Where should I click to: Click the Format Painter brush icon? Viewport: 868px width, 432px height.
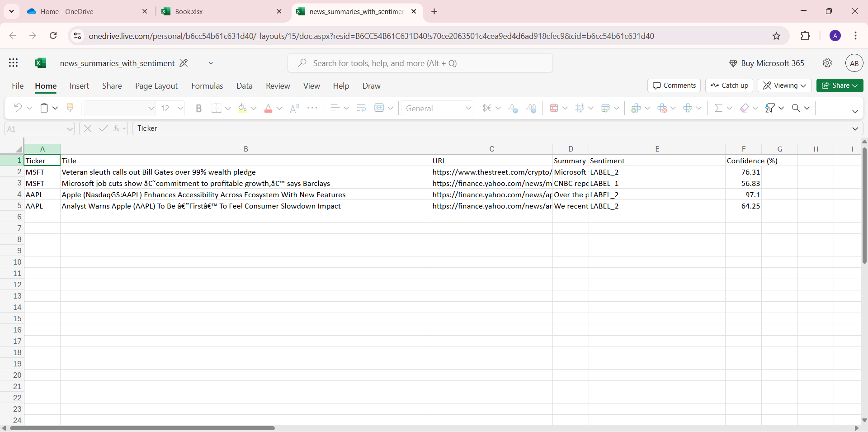tap(70, 108)
